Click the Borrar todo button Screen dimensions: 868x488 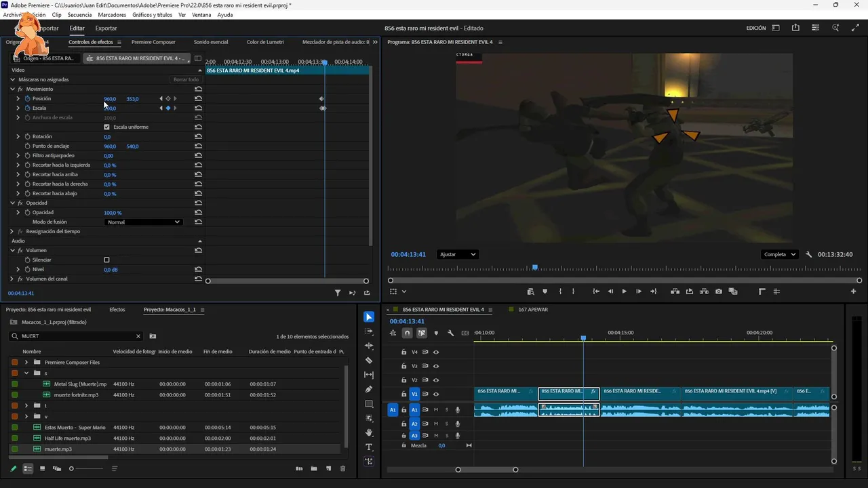[186, 79]
